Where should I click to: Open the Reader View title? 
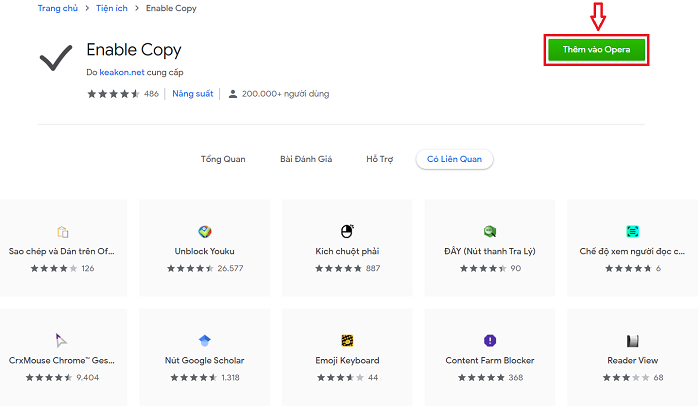pos(633,360)
